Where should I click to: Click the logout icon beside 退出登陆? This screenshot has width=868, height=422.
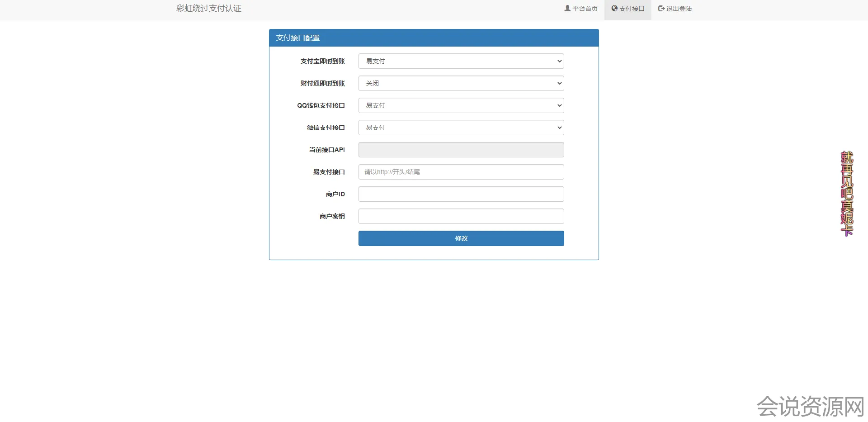click(x=661, y=8)
